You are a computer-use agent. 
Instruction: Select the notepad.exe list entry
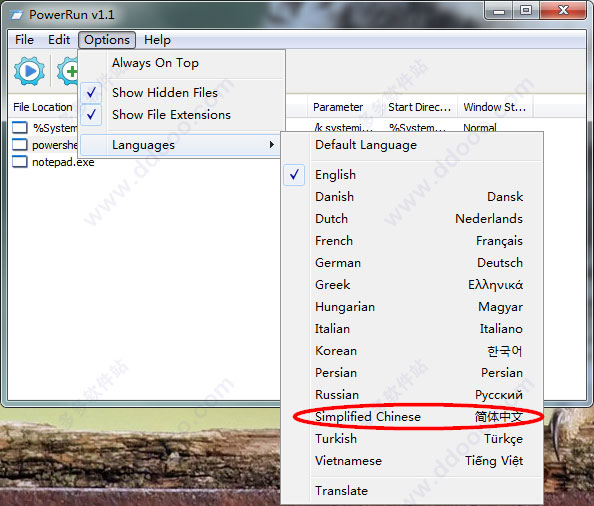tap(63, 162)
